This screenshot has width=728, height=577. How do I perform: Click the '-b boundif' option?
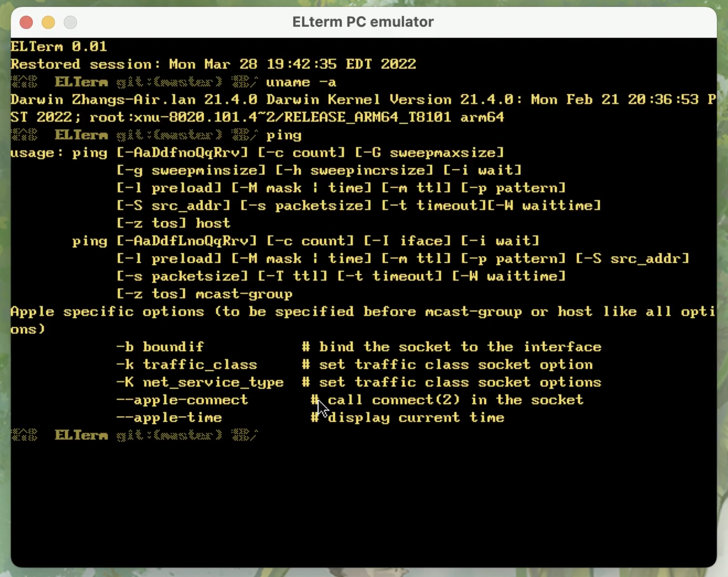[x=160, y=347]
